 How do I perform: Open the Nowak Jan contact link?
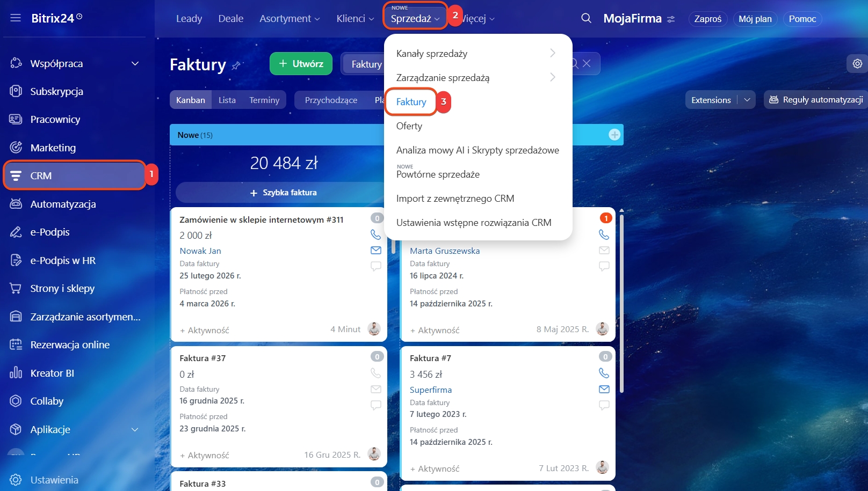pos(200,251)
